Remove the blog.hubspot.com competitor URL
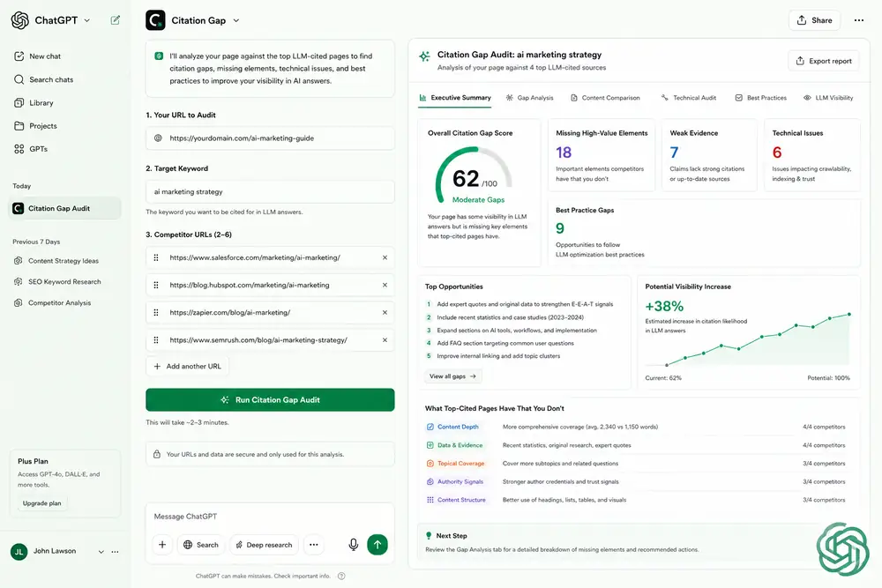 tap(385, 285)
